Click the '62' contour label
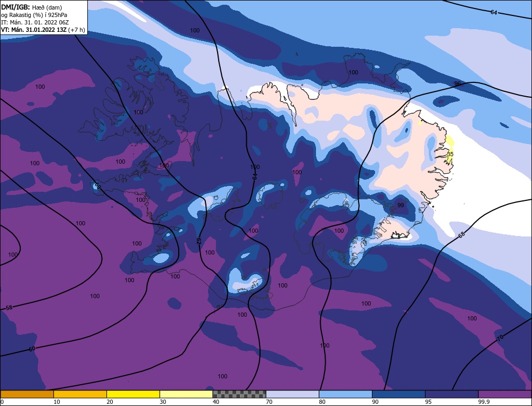The image size is (532, 406). tap(199, 241)
